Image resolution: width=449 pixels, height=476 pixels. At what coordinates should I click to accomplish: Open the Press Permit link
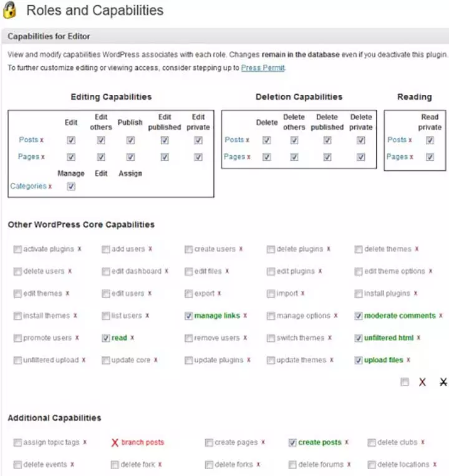tap(263, 68)
